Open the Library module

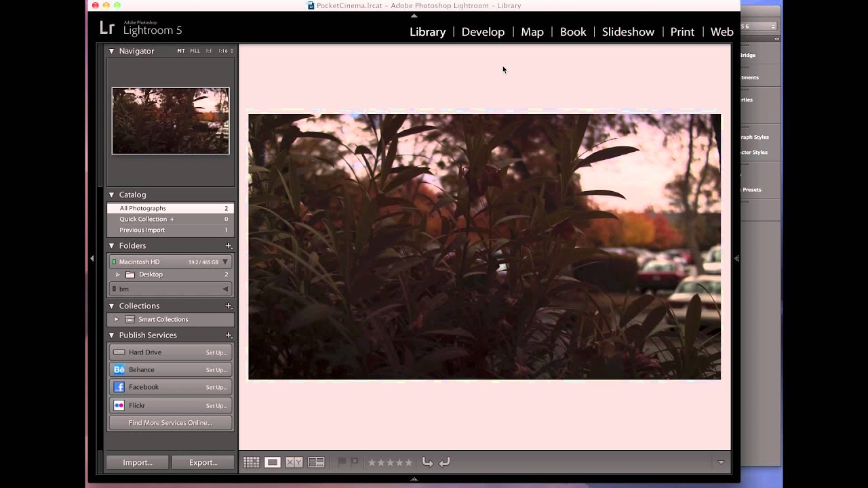coord(427,32)
